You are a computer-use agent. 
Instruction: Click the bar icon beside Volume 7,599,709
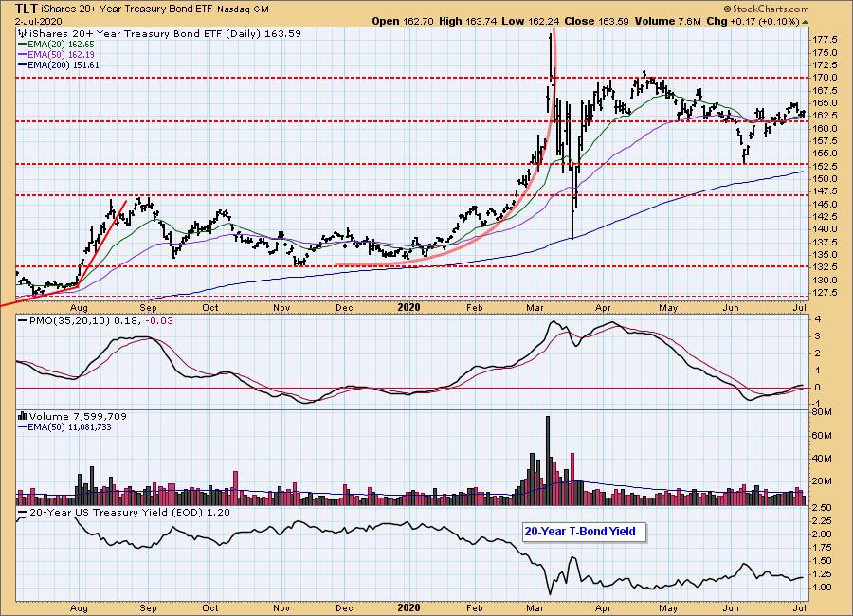23,416
